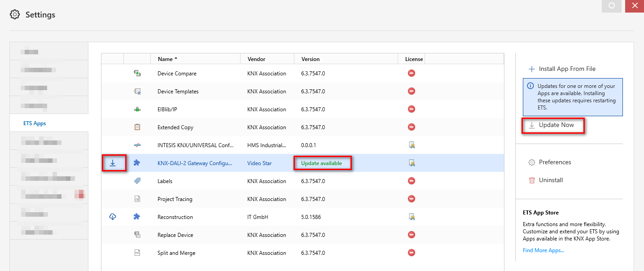Click the Update Now button
The image size is (644, 271).
click(553, 126)
